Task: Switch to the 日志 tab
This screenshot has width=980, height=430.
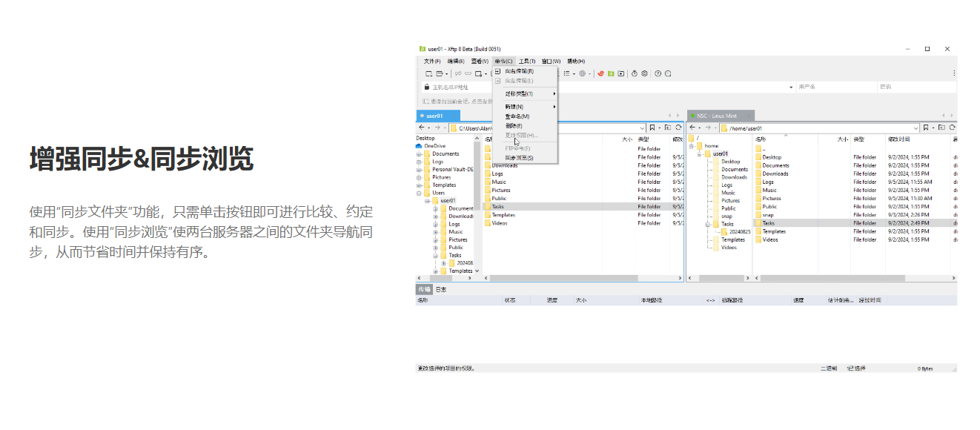Action: pos(441,289)
